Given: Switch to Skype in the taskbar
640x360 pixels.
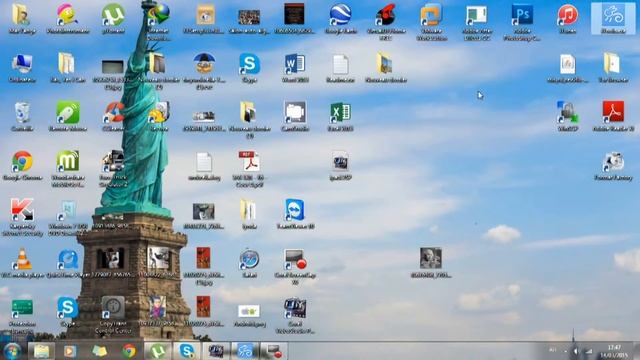Looking at the screenshot, I should (187, 351).
